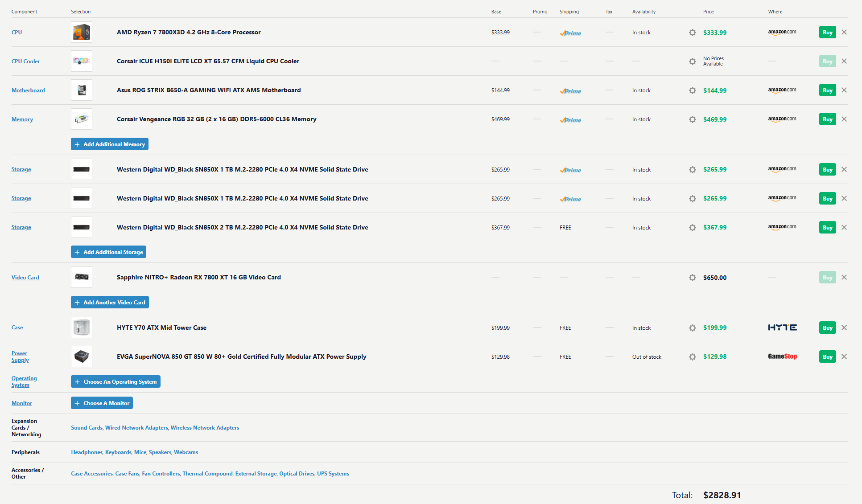Screen dimensions: 862x504
Task: Click the gear icon for the EVGA SuperNOVA power supply
Action: pyautogui.click(x=692, y=357)
